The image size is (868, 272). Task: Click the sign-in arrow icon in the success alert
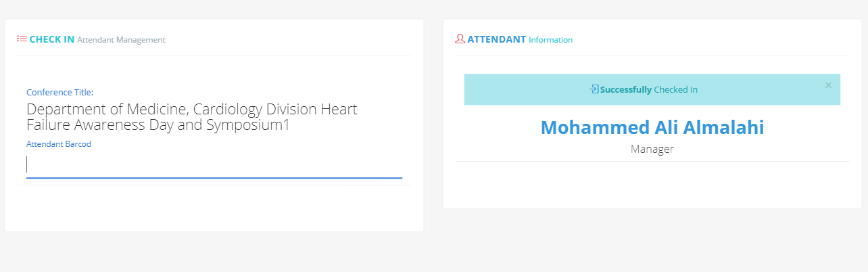594,89
